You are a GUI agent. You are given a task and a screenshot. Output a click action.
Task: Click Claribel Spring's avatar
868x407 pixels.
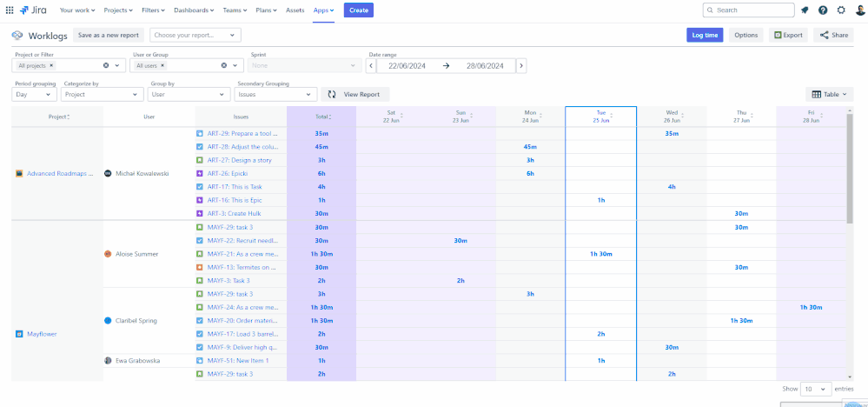coord(108,320)
